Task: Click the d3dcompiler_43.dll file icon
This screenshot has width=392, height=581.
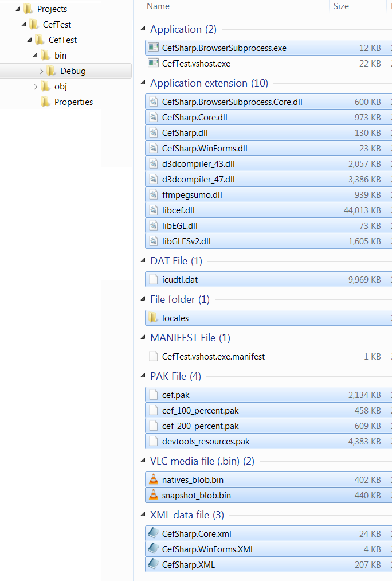Action: (153, 164)
